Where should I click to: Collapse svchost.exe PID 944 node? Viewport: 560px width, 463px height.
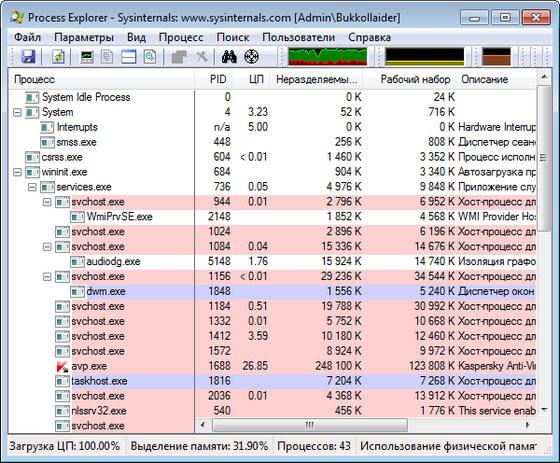pyautogui.click(x=47, y=202)
